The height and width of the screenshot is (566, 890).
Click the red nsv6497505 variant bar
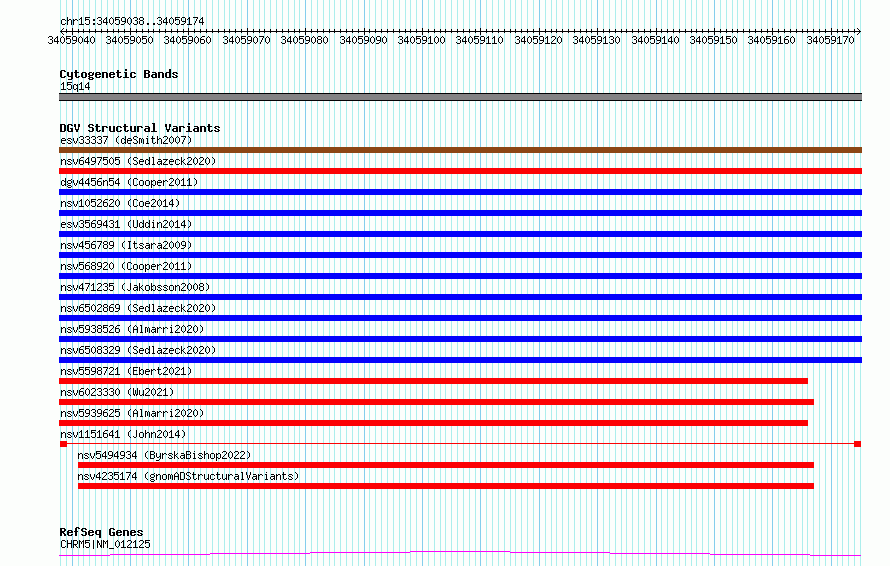click(x=460, y=171)
